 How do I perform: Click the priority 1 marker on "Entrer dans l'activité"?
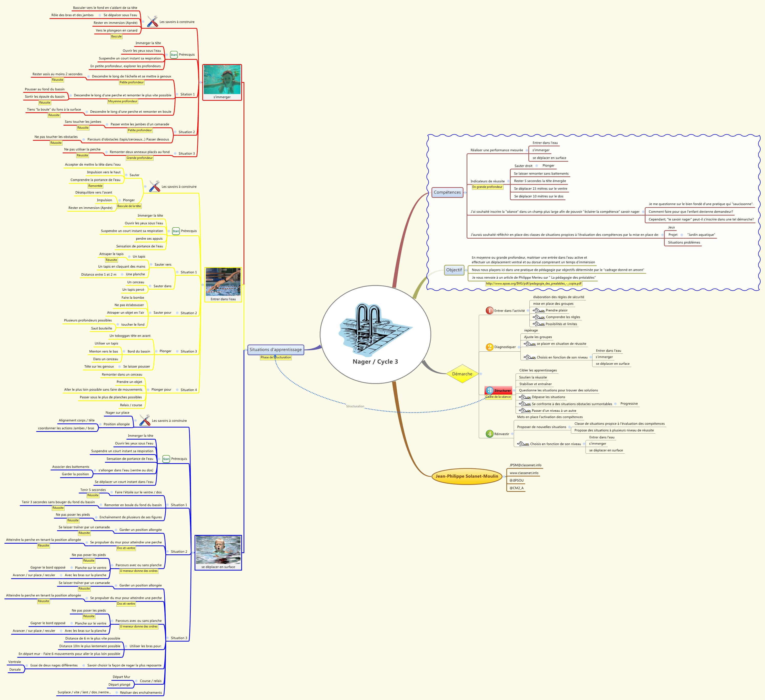pos(489,310)
